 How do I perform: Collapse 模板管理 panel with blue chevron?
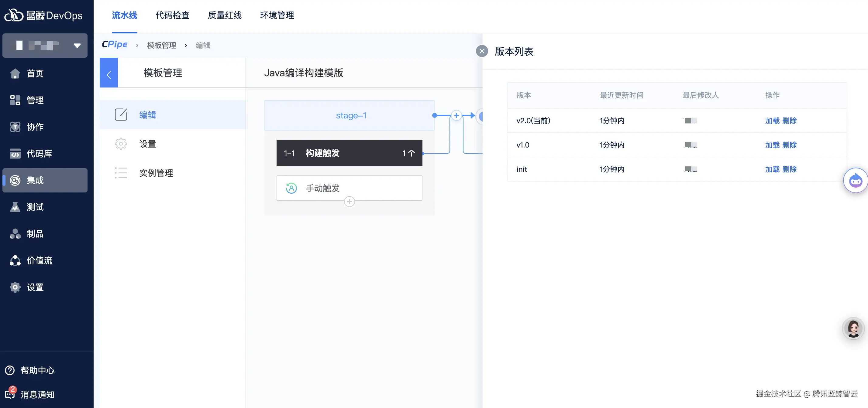coord(109,73)
